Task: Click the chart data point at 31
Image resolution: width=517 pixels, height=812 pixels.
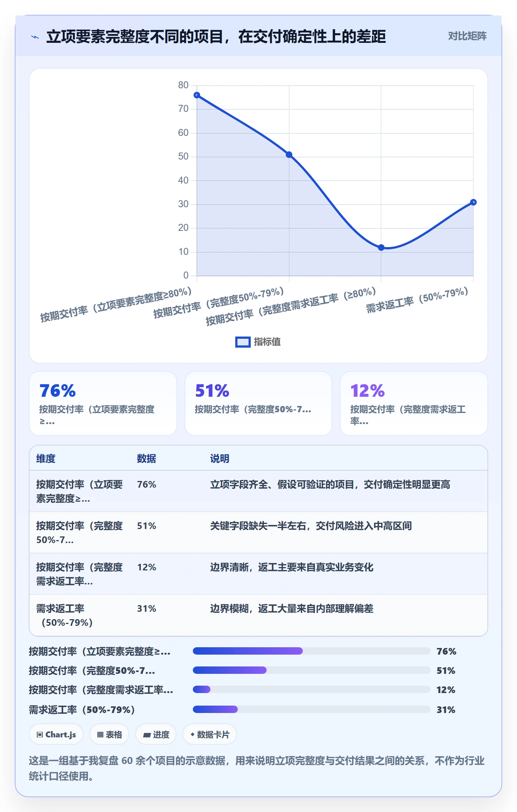Action: tap(473, 202)
